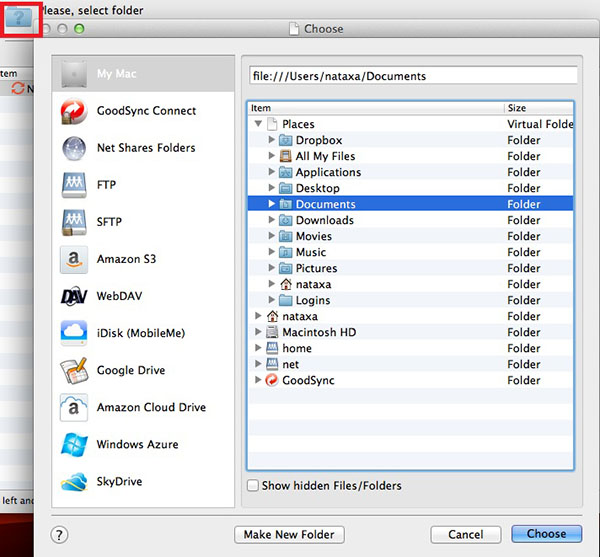This screenshot has width=600, height=557.
Task: Select the Pictures row text
Action: pos(316,269)
